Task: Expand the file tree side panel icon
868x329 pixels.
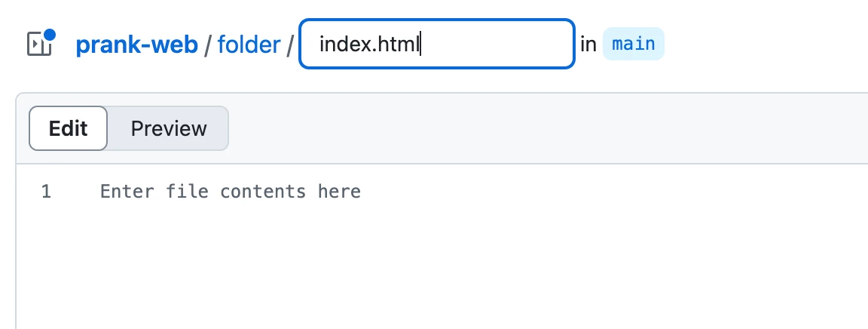Action: 39,45
